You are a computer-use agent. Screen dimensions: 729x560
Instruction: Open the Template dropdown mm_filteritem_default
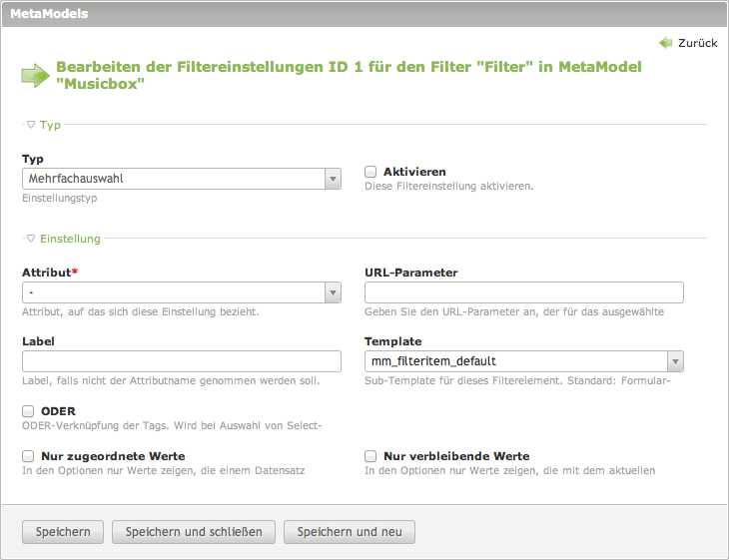coord(523,361)
